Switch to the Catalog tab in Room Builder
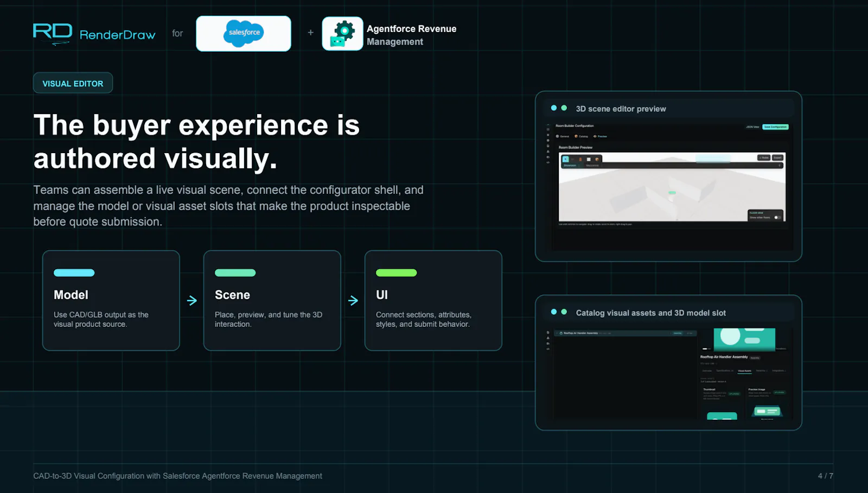This screenshot has height=493, width=868. point(581,136)
